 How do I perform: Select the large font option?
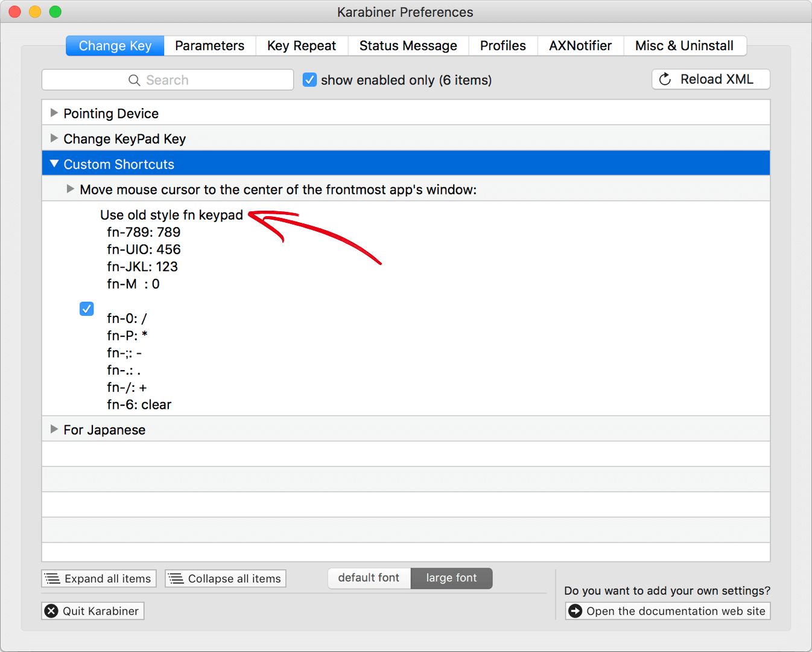click(452, 578)
